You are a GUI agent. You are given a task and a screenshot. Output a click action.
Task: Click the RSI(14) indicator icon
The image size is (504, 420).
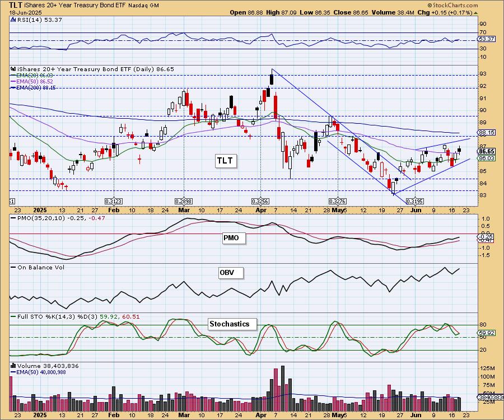[13, 20]
